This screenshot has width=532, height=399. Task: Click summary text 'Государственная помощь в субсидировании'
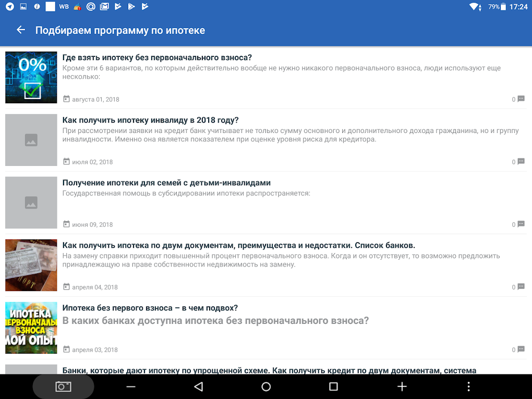[186, 194]
